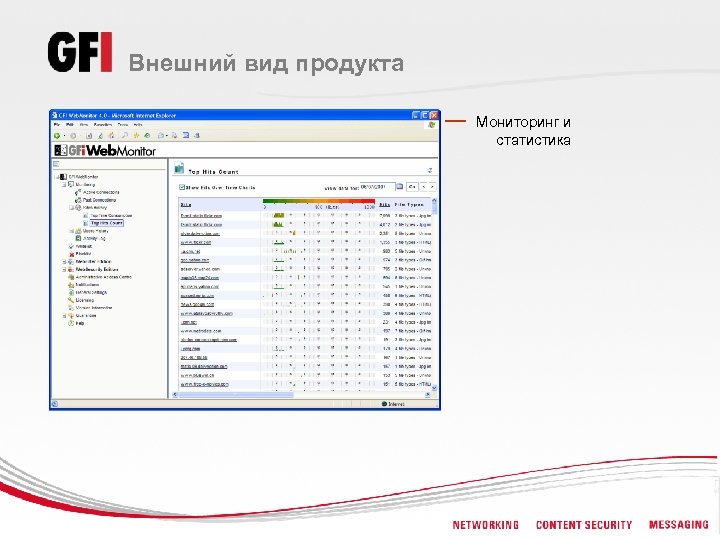Click the Licensing key icon
720x540 pixels.
(x=71, y=300)
